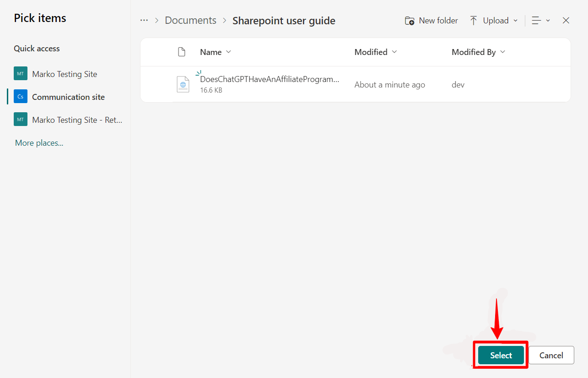Navigate to Documents in the breadcrumb
This screenshot has width=588, height=378.
coord(190,21)
